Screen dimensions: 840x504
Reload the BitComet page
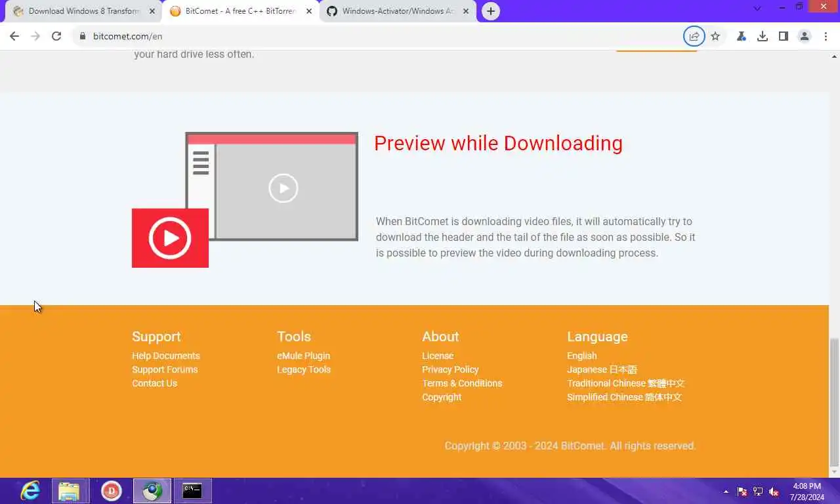tap(56, 36)
